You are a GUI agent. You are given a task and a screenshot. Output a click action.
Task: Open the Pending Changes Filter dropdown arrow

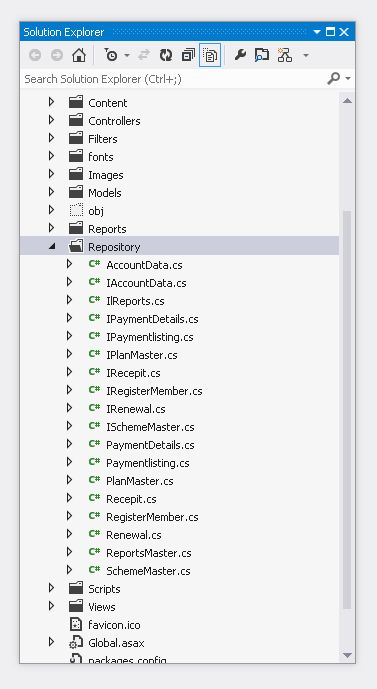pyautogui.click(x=127, y=55)
